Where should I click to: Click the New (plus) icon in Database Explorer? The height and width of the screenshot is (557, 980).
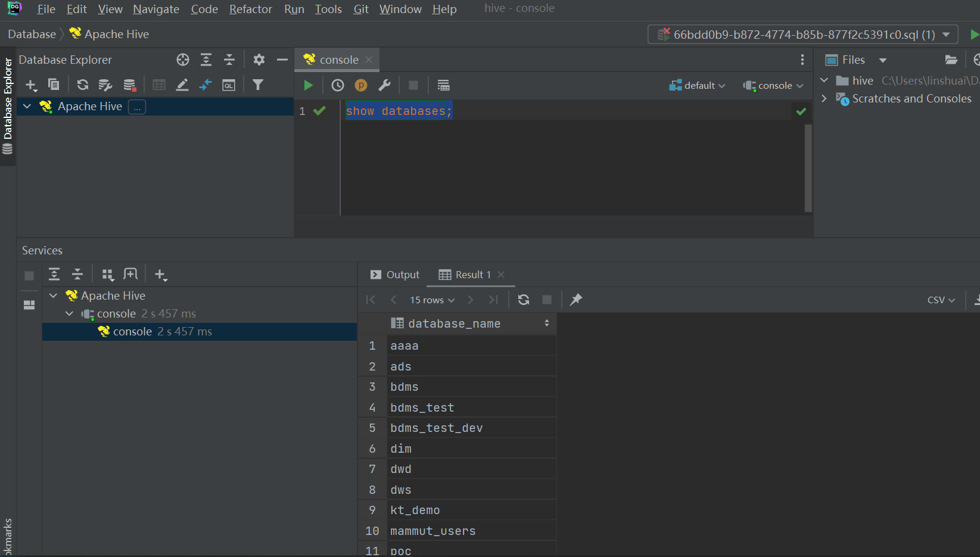coord(31,85)
